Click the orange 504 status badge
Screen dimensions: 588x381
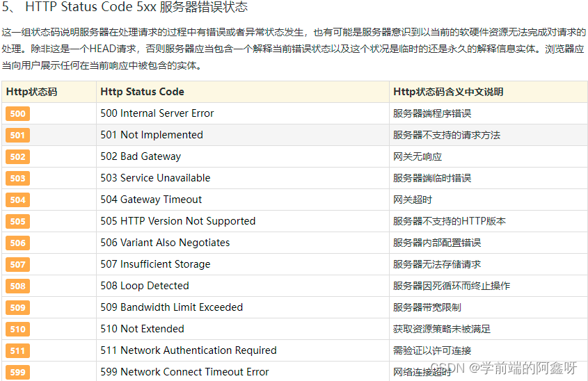[17, 200]
